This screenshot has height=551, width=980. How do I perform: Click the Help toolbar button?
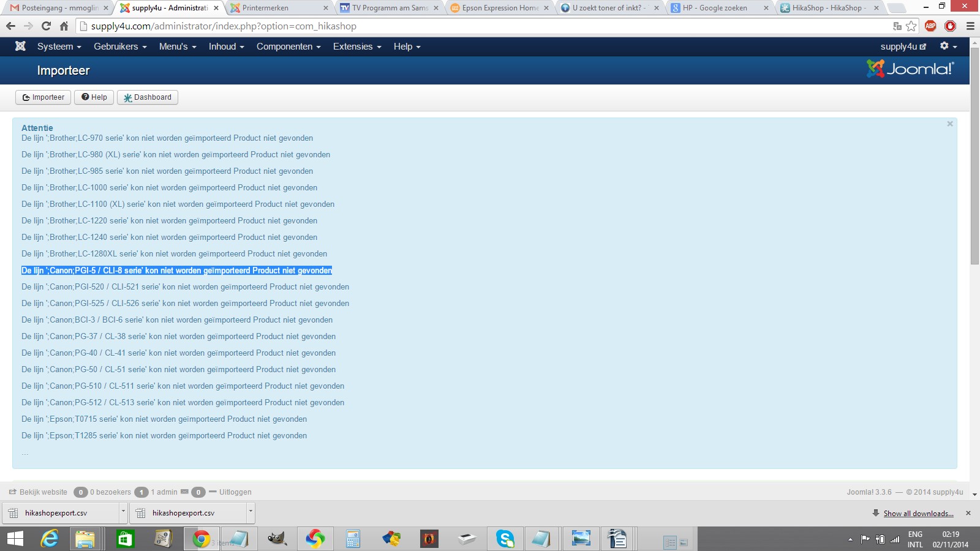(94, 97)
